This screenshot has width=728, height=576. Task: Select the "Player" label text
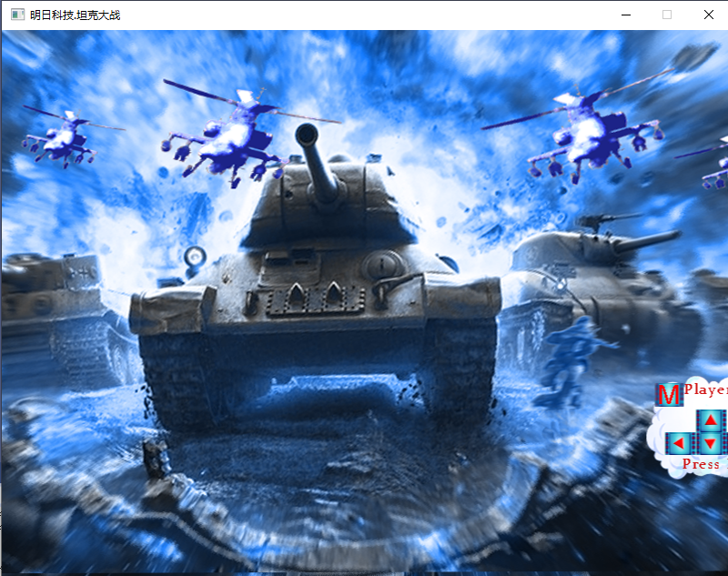[706, 389]
